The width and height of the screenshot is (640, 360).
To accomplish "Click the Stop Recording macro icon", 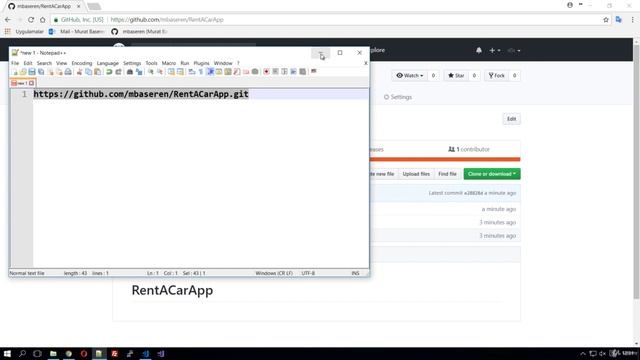I will tap(276, 72).
